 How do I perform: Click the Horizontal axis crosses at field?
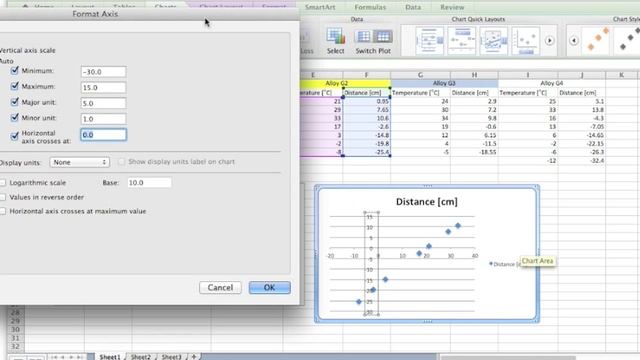[103, 135]
